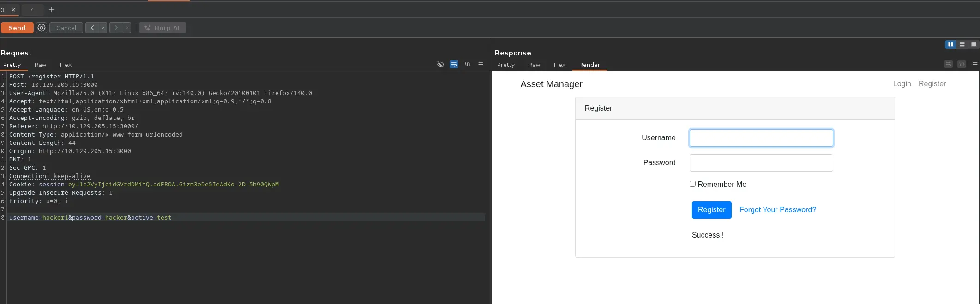The height and width of the screenshot is (304, 980).
Task: Toggle hidden-content eye icon in Request pane
Action: [x=440, y=65]
